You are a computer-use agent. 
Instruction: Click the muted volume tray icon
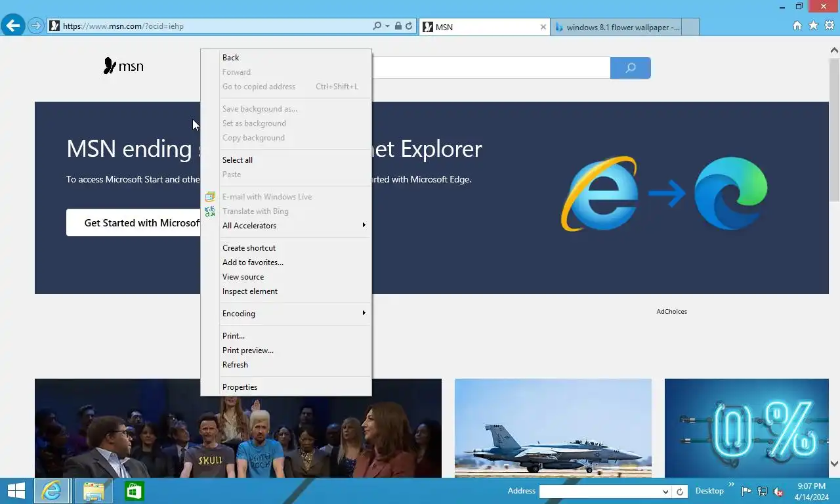[x=778, y=491]
